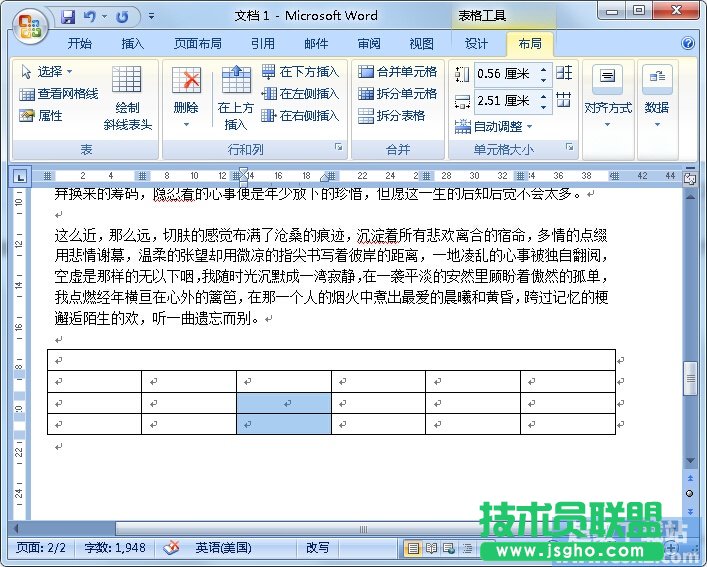
Task: Expand the 对齐方式 alignment group
Action: pos(608,124)
